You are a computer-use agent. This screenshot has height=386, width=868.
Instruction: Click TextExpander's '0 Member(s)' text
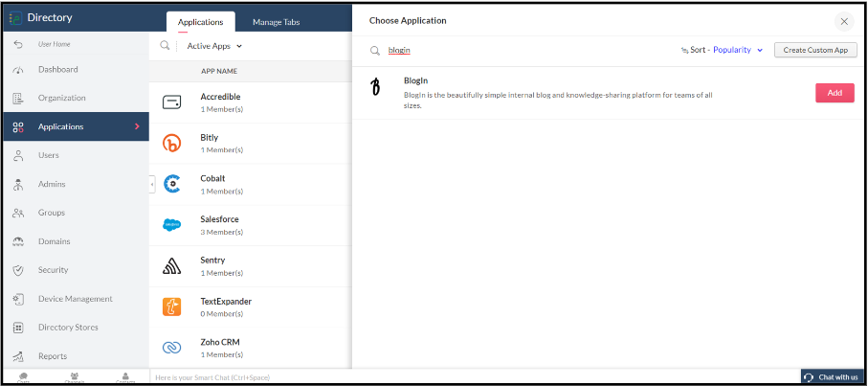pyautogui.click(x=221, y=314)
